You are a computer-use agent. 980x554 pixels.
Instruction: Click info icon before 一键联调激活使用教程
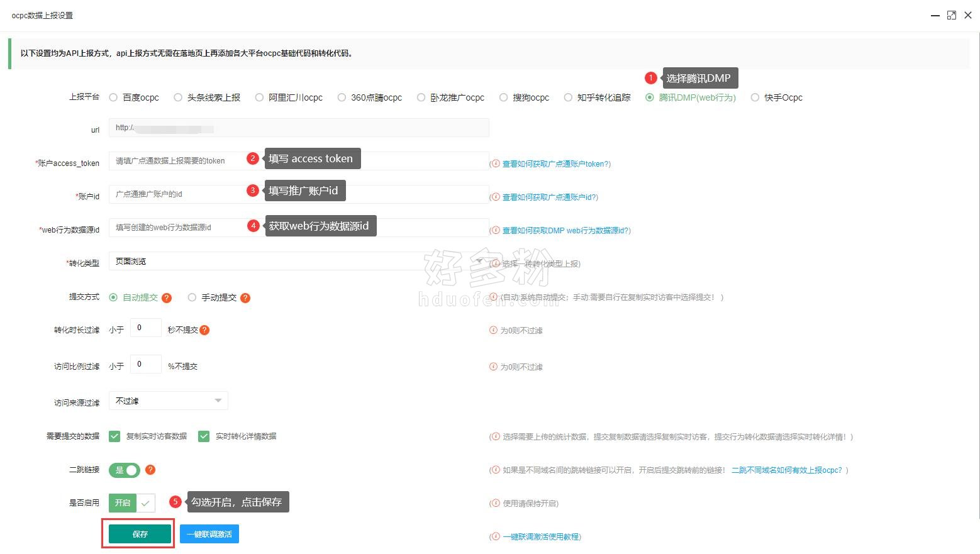click(x=496, y=536)
